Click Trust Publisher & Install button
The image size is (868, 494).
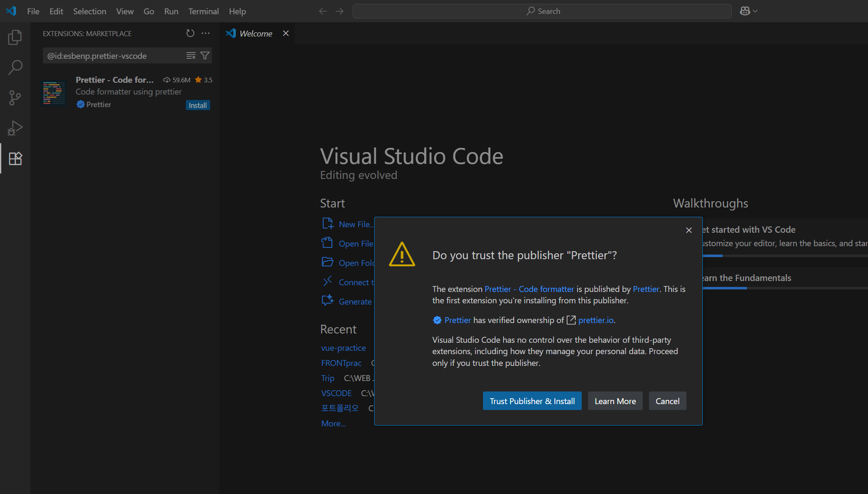point(532,401)
